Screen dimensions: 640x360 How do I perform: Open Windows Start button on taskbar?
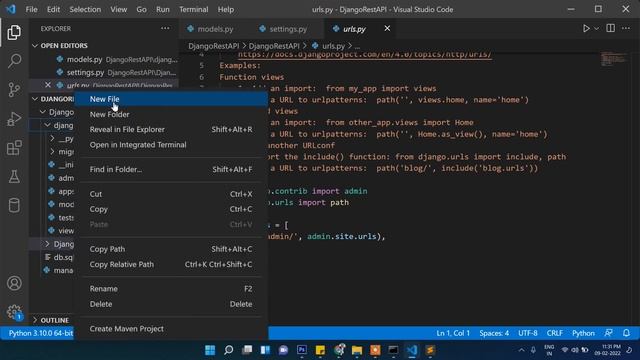[x=210, y=350]
